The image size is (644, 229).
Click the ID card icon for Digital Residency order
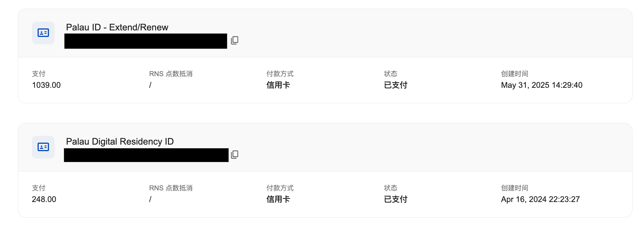pos(43,147)
